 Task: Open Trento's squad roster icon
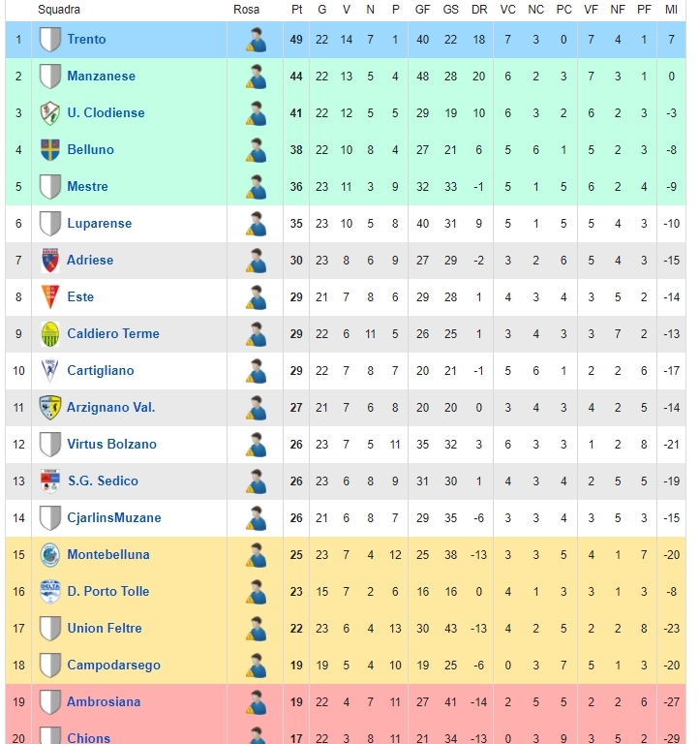pyautogui.click(x=257, y=40)
